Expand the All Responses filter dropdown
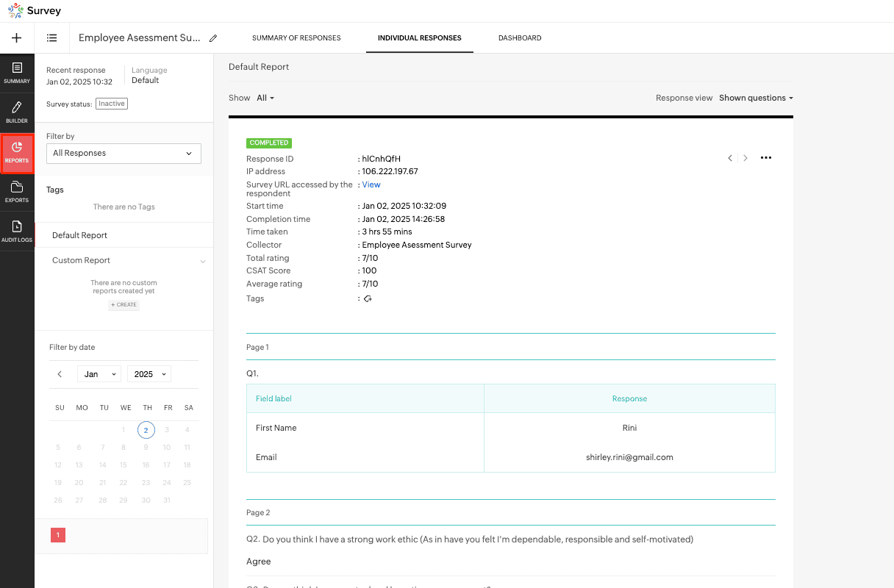Image resolution: width=894 pixels, height=588 pixels. [124, 154]
